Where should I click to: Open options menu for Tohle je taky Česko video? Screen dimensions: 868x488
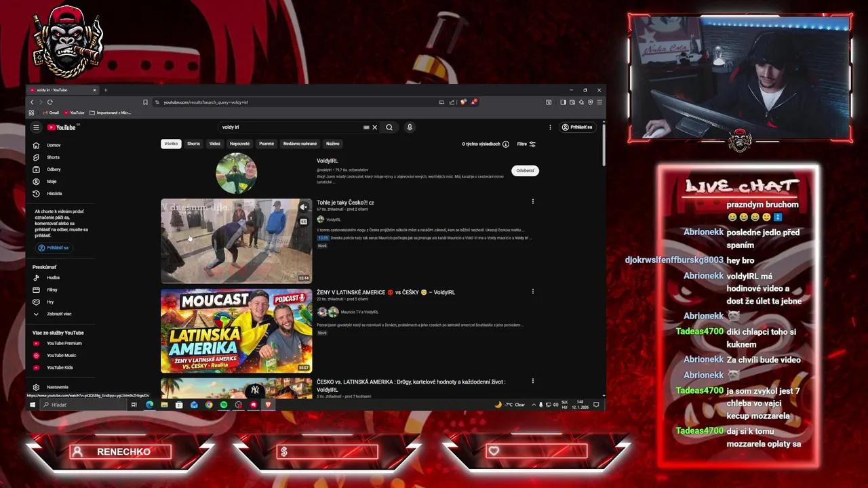[x=532, y=201]
